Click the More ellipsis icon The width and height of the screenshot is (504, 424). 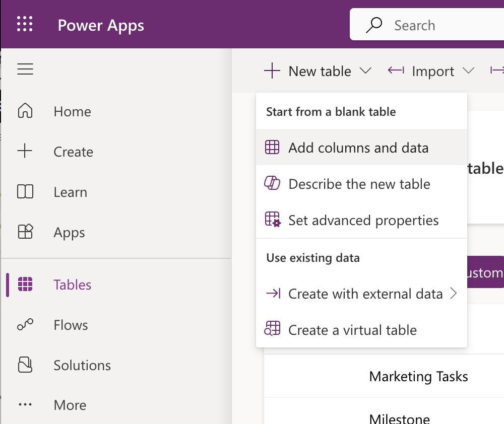pos(25,405)
